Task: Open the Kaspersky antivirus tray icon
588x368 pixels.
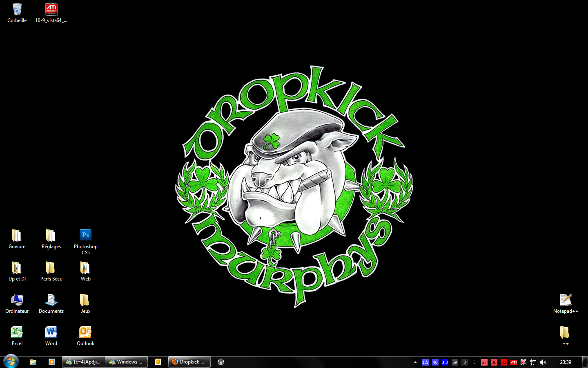Action: coord(523,362)
